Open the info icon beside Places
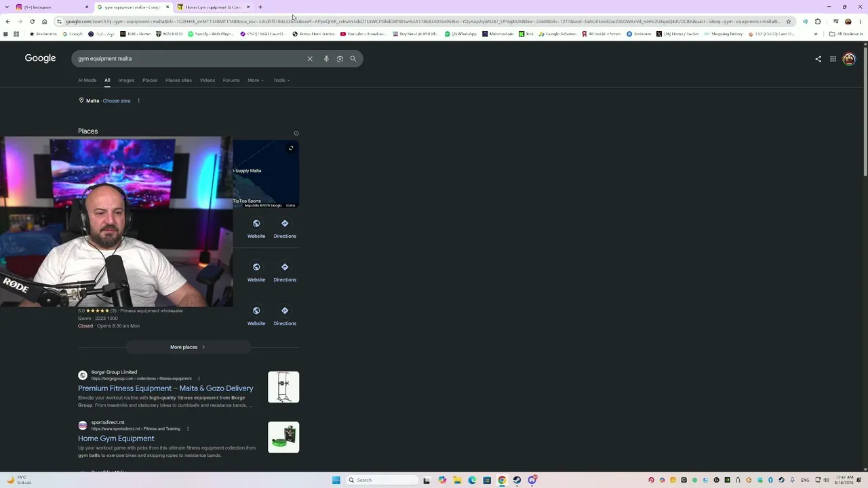 (296, 134)
